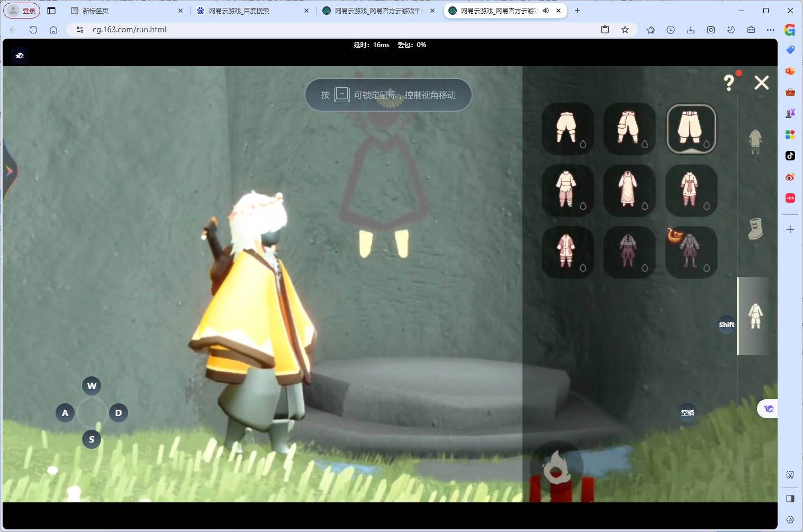Image resolution: width=803 pixels, height=532 pixels.
Task: Toggle the sidebar layout panel icon
Action: click(790, 498)
